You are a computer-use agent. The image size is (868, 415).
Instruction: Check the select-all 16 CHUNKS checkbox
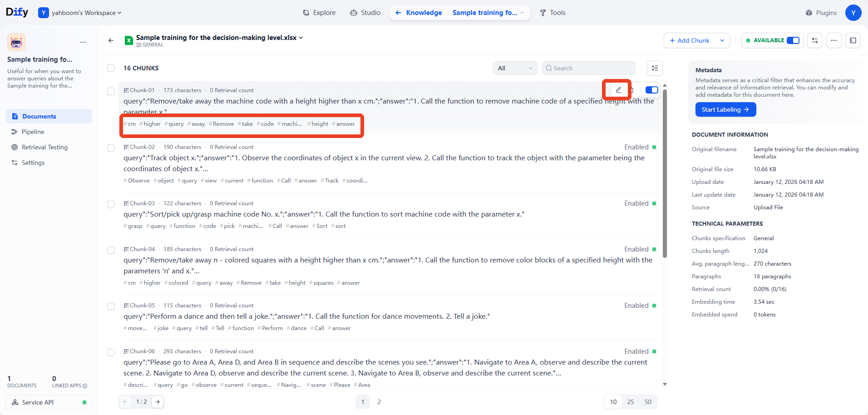pyautogui.click(x=111, y=68)
